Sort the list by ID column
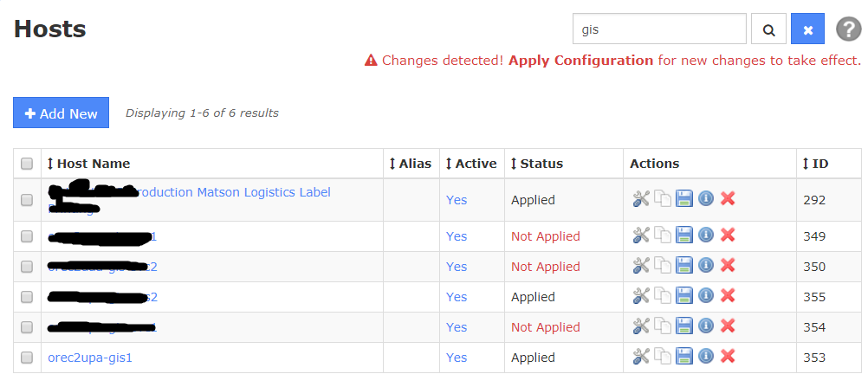 pyautogui.click(x=819, y=164)
